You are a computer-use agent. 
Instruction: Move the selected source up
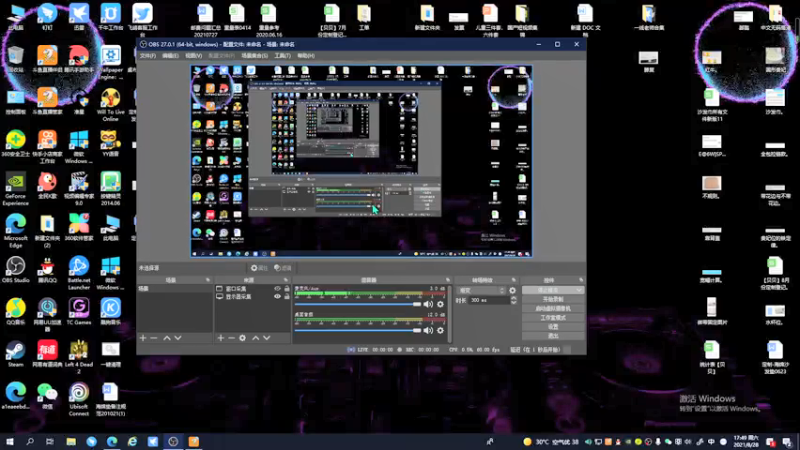[256, 338]
